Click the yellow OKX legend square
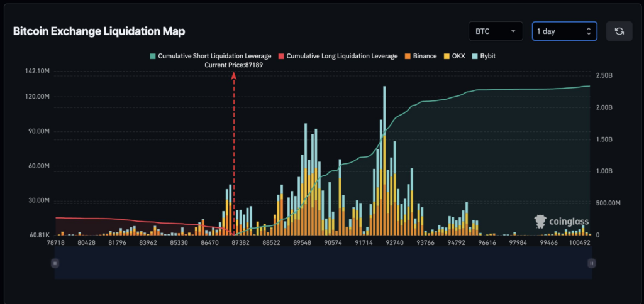The image size is (644, 304). click(x=447, y=57)
